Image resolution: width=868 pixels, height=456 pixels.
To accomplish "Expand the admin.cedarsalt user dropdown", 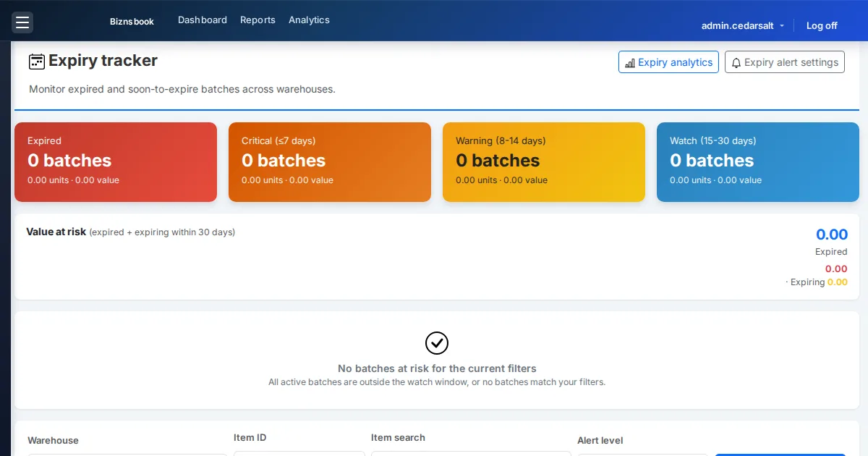I will (743, 25).
